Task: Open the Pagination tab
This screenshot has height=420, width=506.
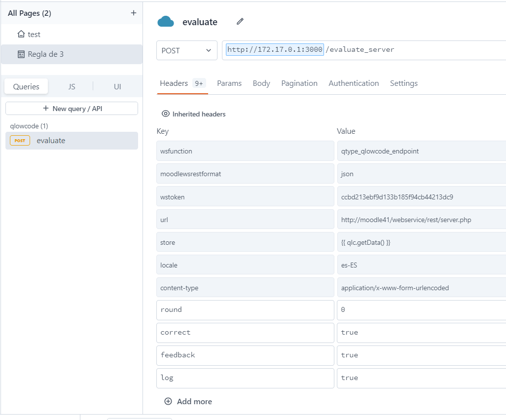Action: [299, 83]
